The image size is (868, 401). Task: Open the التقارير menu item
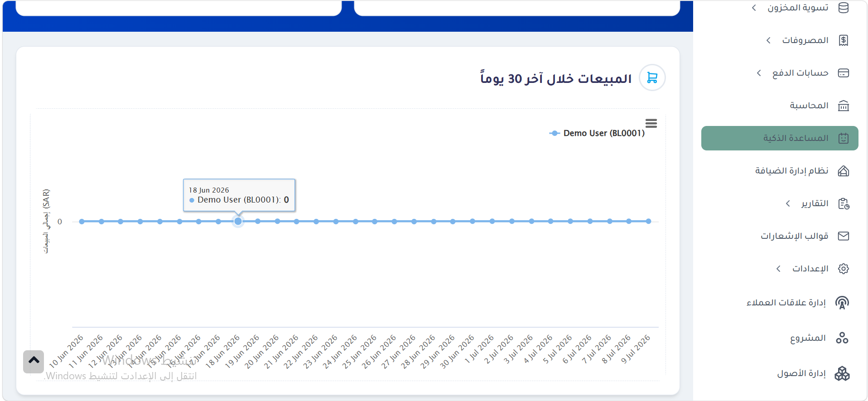pos(815,203)
